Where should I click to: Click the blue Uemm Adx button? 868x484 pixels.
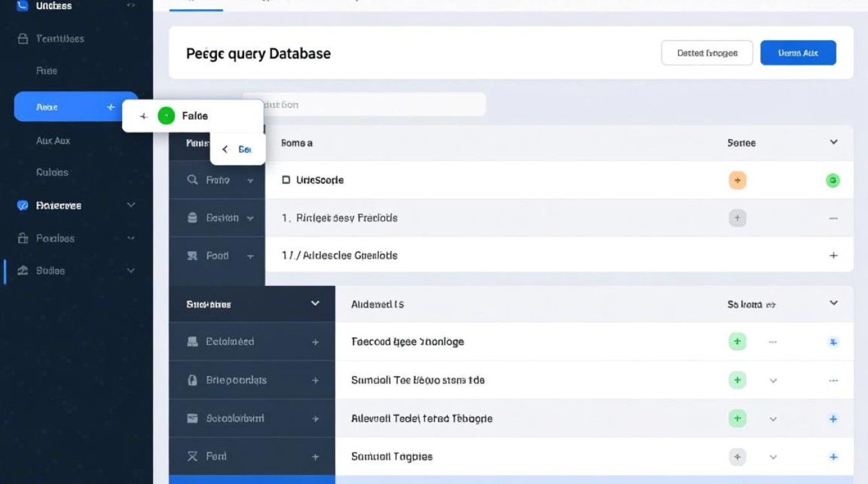pyautogui.click(x=798, y=53)
